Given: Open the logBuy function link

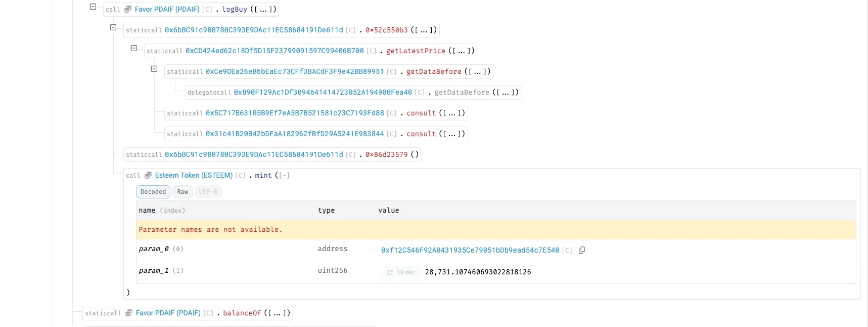Looking at the screenshot, I should tap(234, 9).
